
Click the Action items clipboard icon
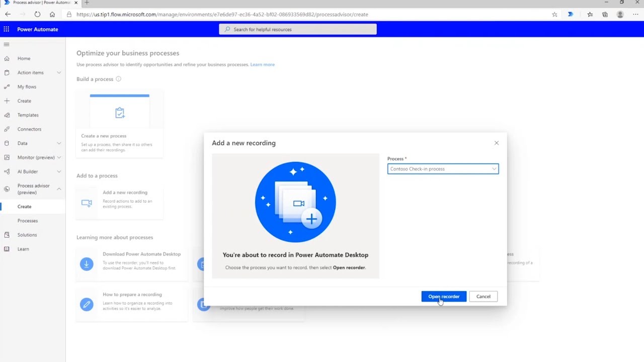click(x=7, y=72)
